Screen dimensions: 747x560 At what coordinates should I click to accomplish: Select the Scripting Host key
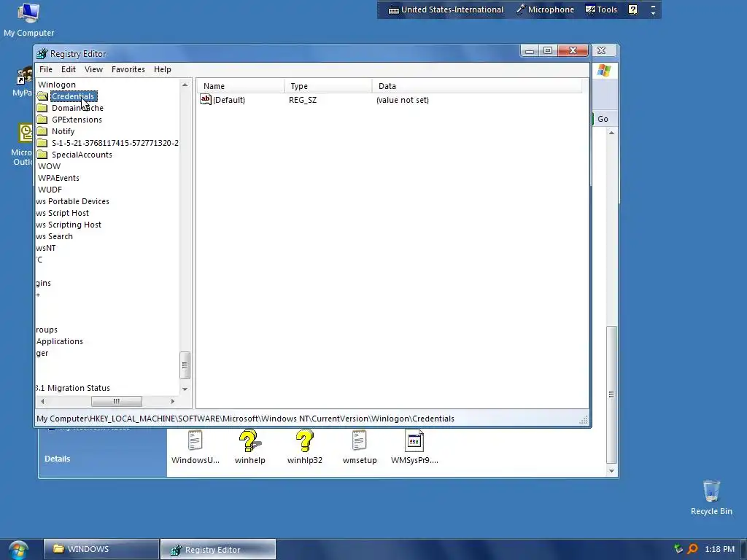click(x=69, y=225)
